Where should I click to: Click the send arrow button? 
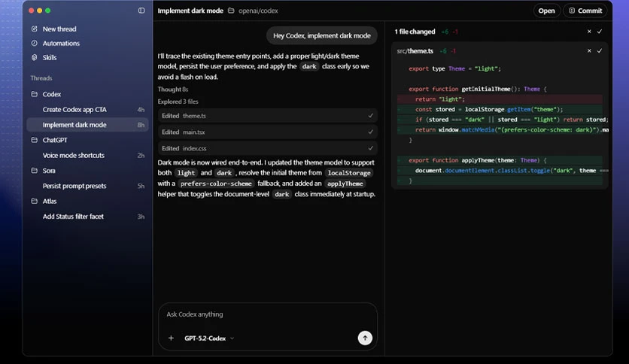coord(365,338)
